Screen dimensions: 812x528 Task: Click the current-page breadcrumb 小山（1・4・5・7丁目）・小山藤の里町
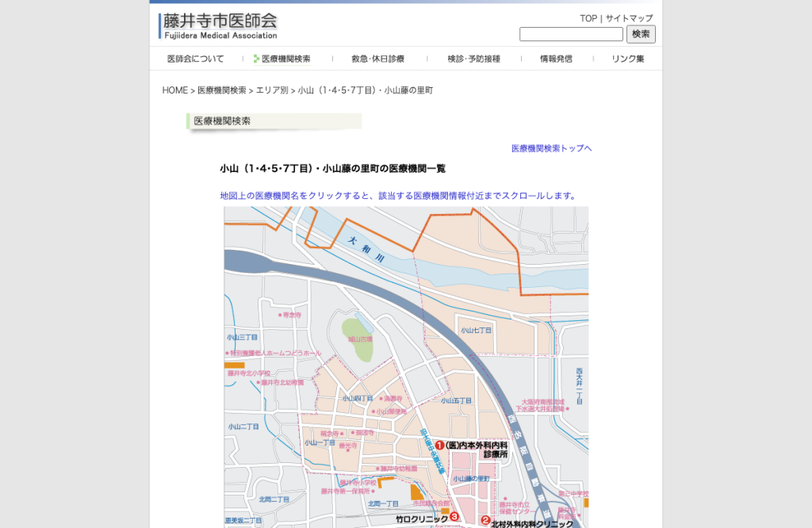tap(365, 90)
